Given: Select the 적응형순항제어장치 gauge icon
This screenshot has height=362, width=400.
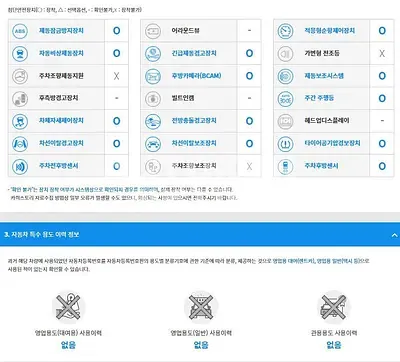Looking at the screenshot, I should pos(285,31).
